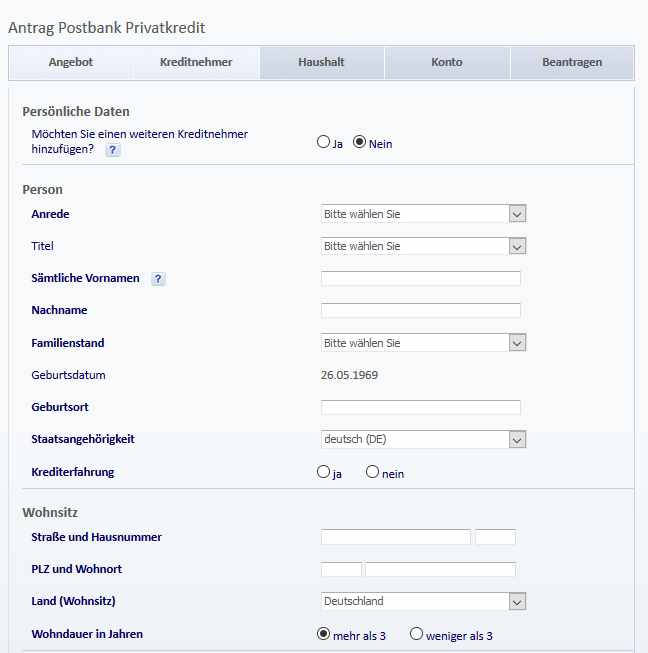This screenshot has height=653, width=648.
Task: Click the PLZ input field
Action: (341, 569)
